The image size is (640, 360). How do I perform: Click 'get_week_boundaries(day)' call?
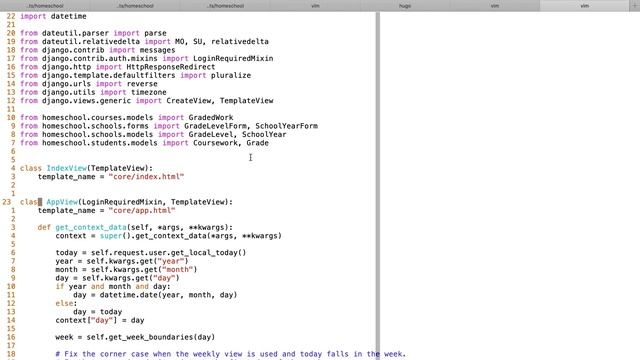coord(160,337)
